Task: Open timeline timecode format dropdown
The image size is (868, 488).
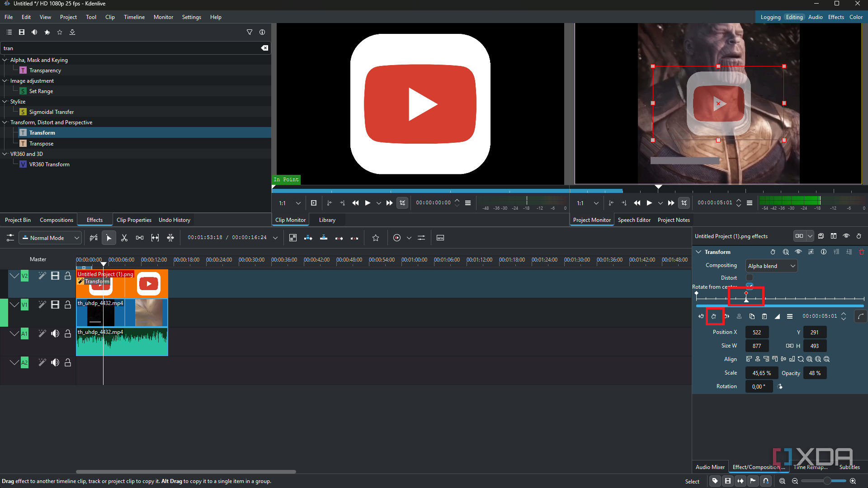Action: click(275, 238)
